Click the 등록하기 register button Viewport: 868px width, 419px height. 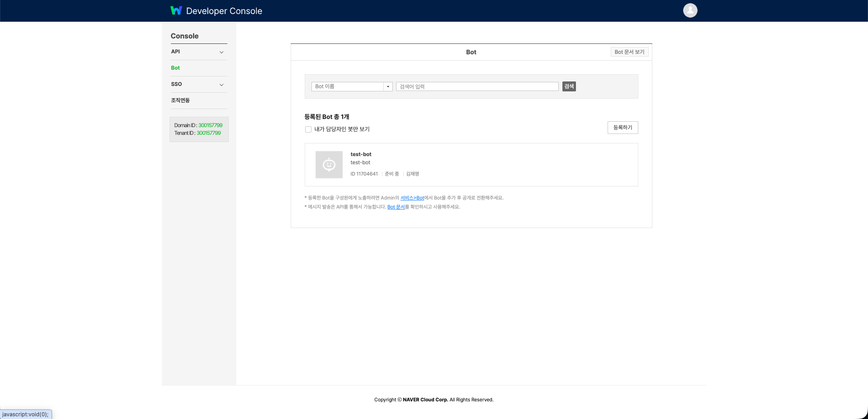pos(623,128)
